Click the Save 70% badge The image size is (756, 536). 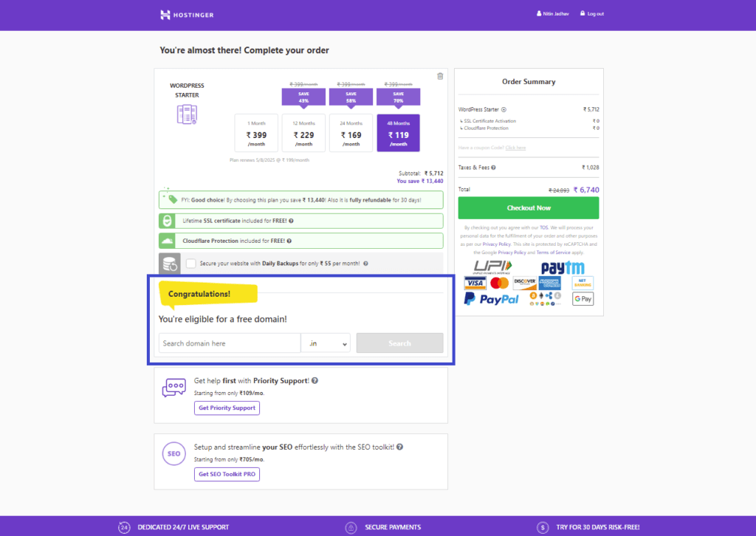coord(398,97)
